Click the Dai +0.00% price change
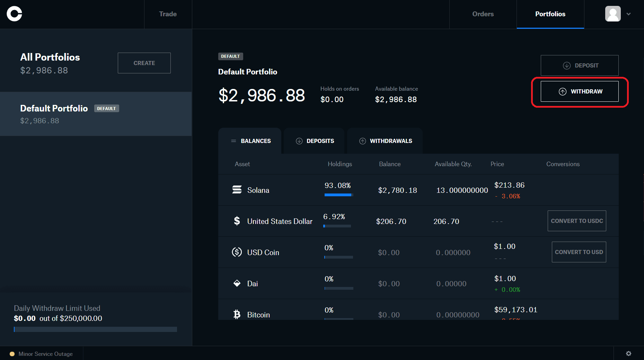The height and width of the screenshot is (360, 644). point(508,290)
